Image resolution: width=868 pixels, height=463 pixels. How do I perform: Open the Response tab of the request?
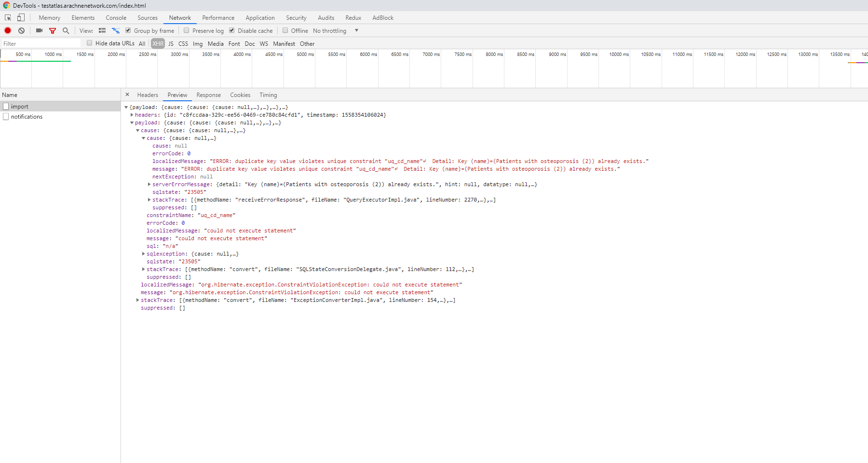pos(208,95)
